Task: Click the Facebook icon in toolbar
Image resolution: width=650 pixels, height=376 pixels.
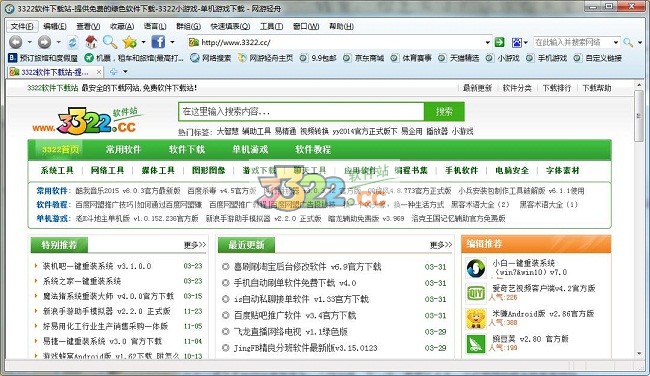Action: point(158,42)
